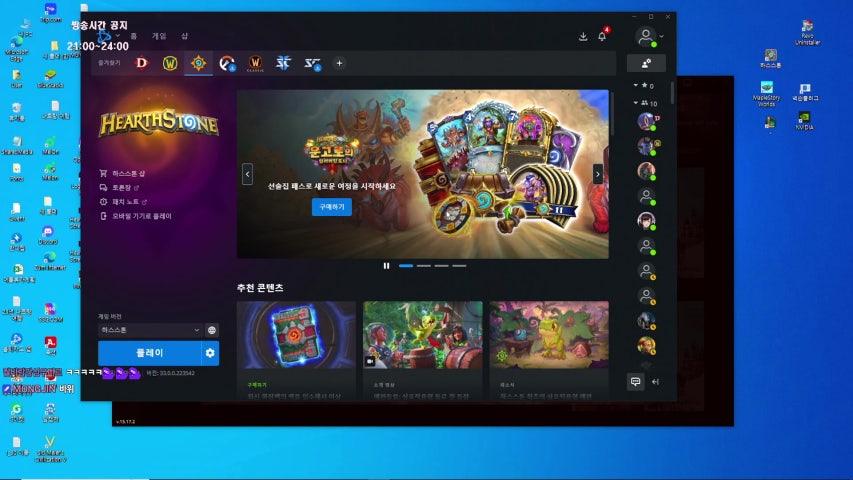Viewport: 853px width, 480px height.
Task: Open MapleStory Worlds desktop icon
Action: (x=767, y=94)
